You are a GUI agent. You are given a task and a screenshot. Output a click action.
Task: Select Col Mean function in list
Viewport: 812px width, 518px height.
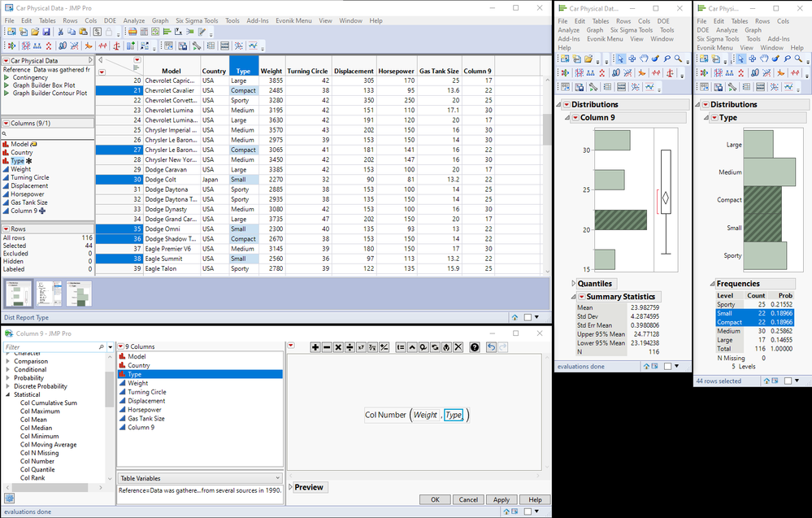click(x=33, y=420)
